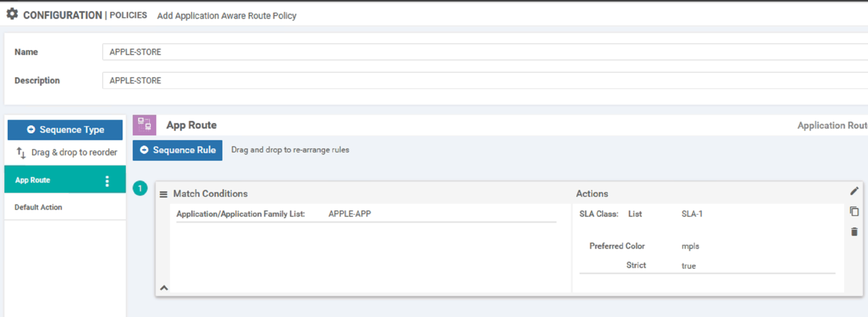Image resolution: width=868 pixels, height=317 pixels.
Task: Click the Match Conditions heading
Action: (x=210, y=194)
